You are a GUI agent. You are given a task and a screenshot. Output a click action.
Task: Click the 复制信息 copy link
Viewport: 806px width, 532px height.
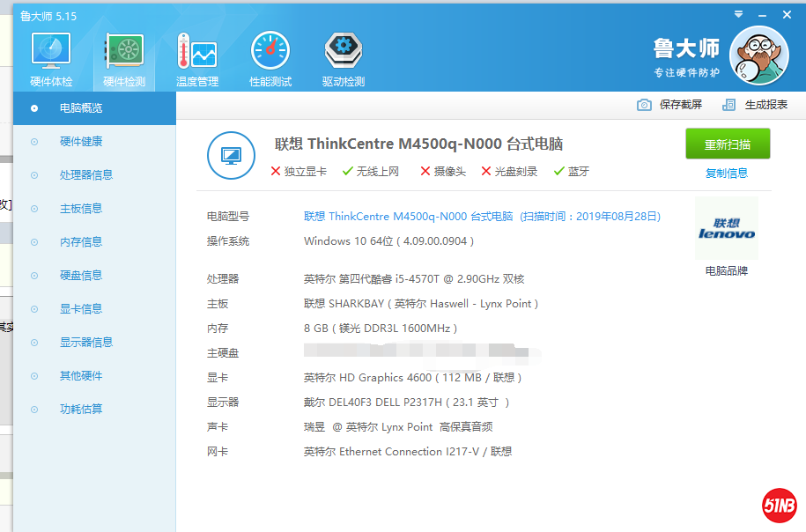(x=727, y=174)
